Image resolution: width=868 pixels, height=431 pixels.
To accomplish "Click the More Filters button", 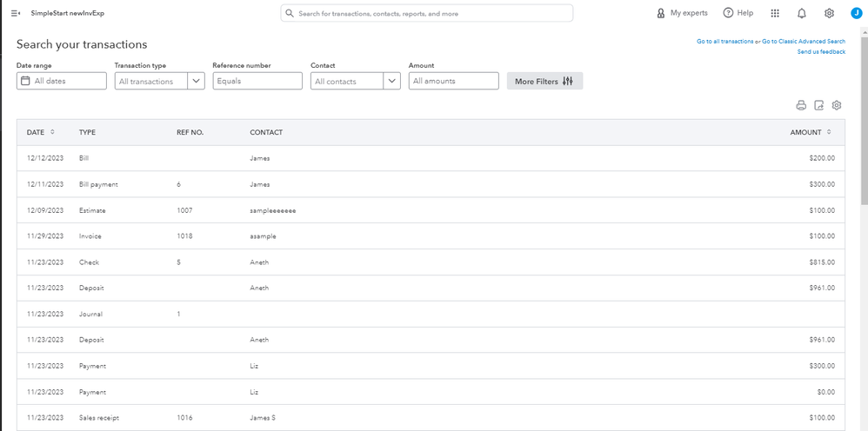I will (x=544, y=81).
